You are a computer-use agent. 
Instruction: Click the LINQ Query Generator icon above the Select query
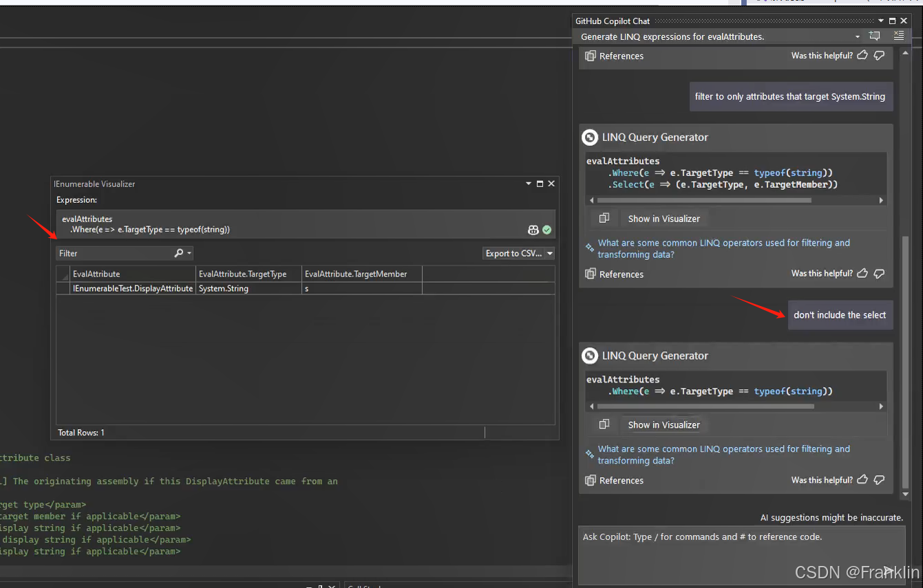click(x=590, y=137)
